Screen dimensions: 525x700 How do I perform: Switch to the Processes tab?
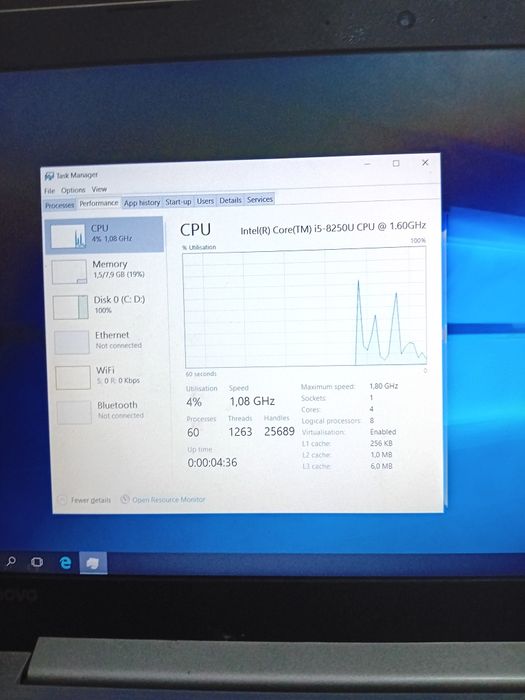tap(59, 205)
